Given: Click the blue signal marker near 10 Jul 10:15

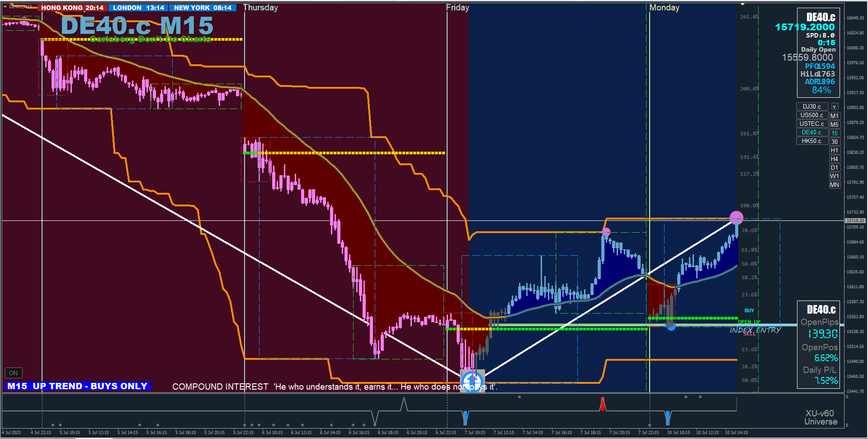Looking at the screenshot, I should click(x=668, y=418).
